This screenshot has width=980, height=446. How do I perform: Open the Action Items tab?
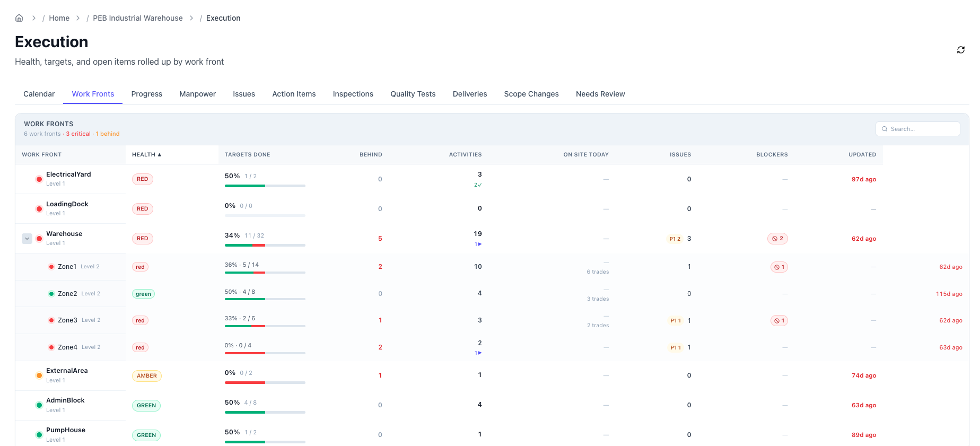[294, 94]
